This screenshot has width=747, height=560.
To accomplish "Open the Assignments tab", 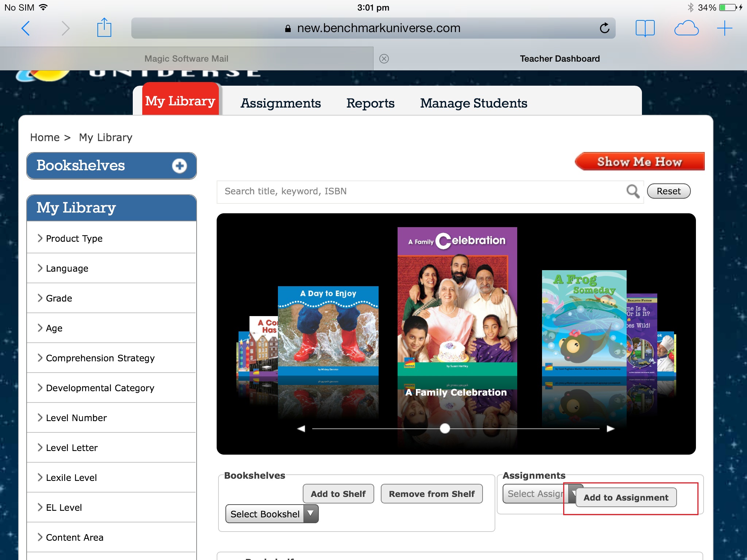I will (x=280, y=103).
